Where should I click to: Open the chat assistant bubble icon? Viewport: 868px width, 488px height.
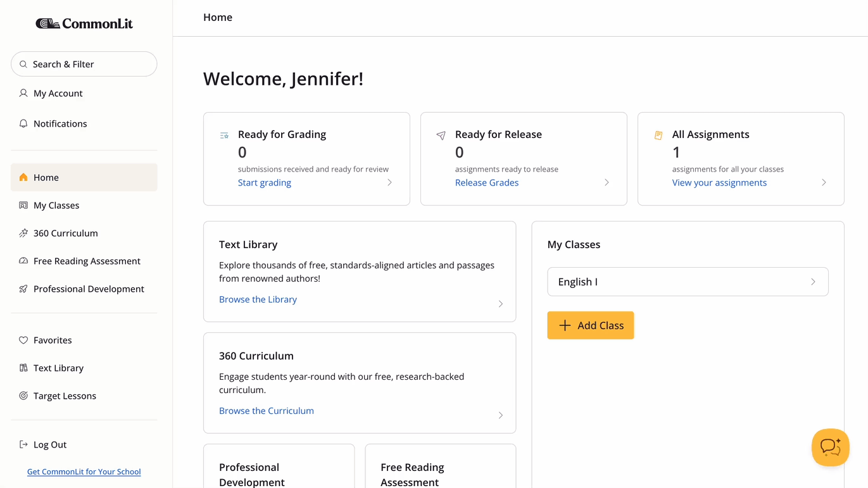(830, 447)
